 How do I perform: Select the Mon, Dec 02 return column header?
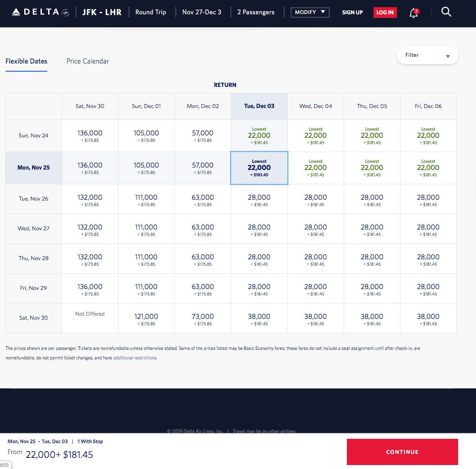[203, 106]
